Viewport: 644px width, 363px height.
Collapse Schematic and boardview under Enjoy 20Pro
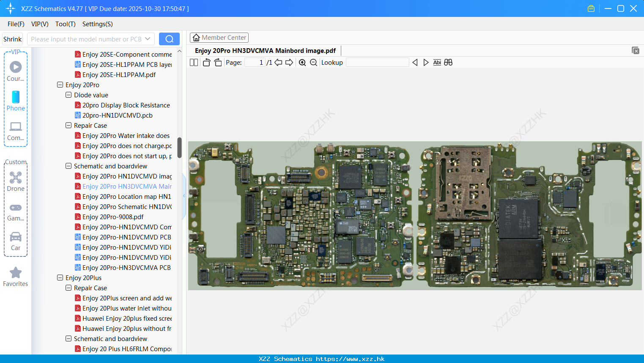point(69,166)
